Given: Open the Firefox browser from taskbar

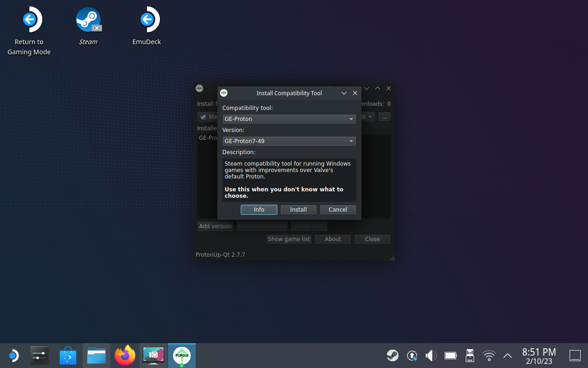Looking at the screenshot, I should 124,355.
